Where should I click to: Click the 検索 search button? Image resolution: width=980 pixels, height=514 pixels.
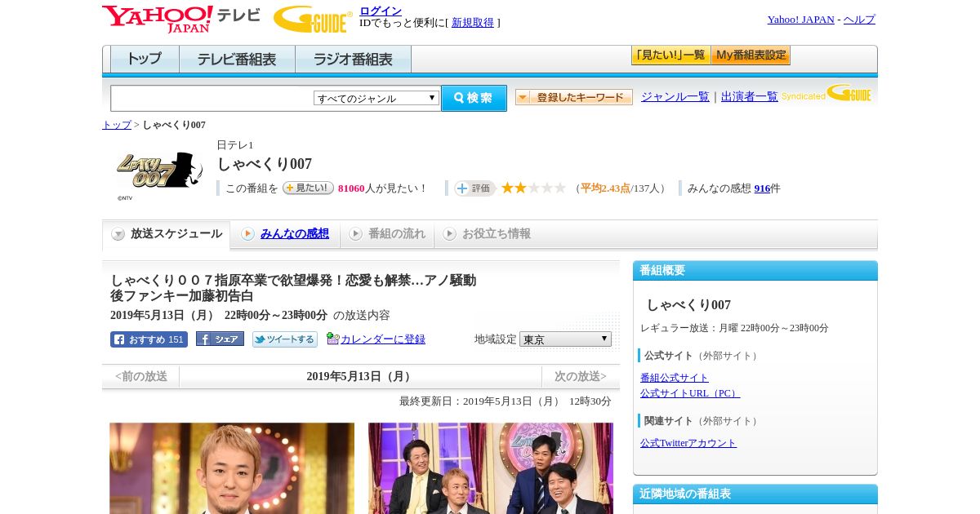pos(474,98)
